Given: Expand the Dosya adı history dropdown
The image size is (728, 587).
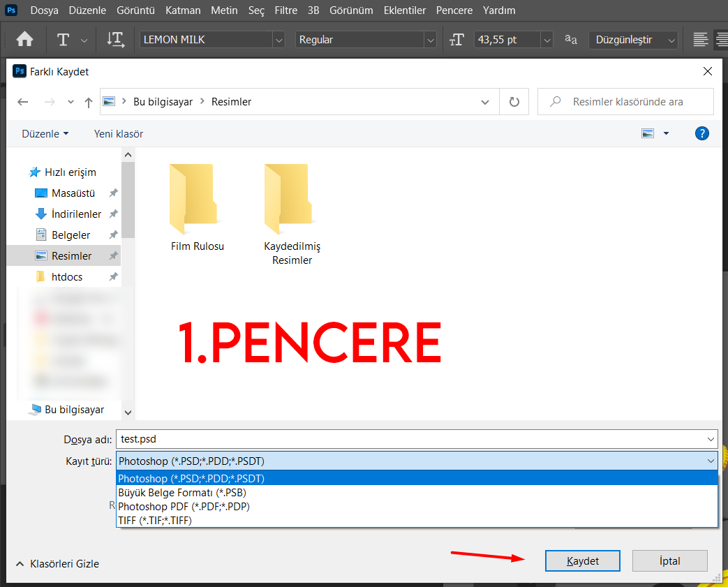Looking at the screenshot, I should 711,439.
